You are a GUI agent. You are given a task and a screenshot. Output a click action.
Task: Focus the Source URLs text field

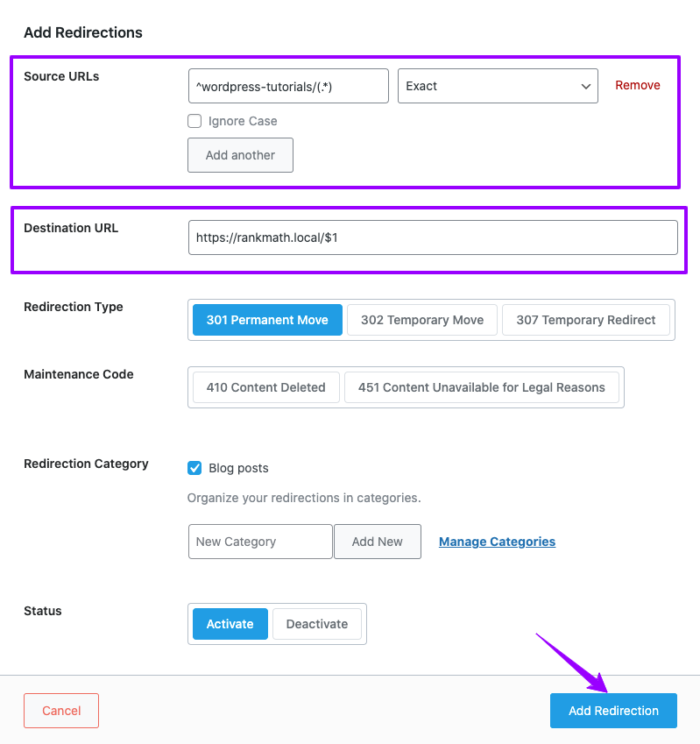[x=288, y=87]
